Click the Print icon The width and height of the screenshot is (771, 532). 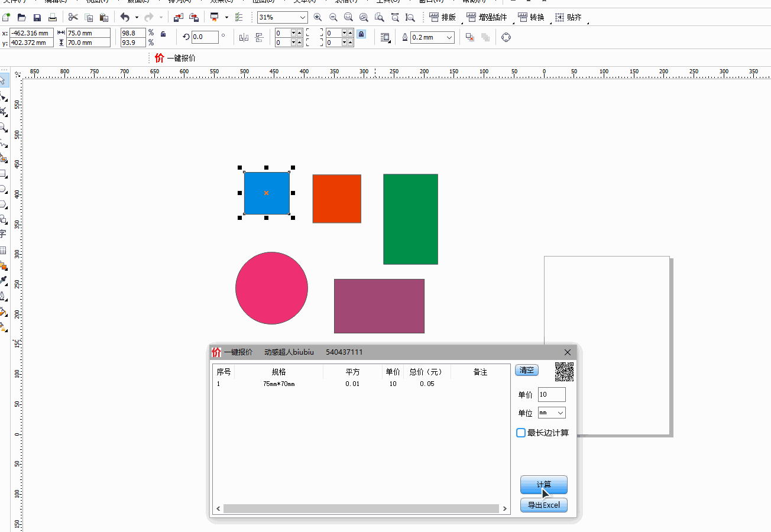(53, 18)
